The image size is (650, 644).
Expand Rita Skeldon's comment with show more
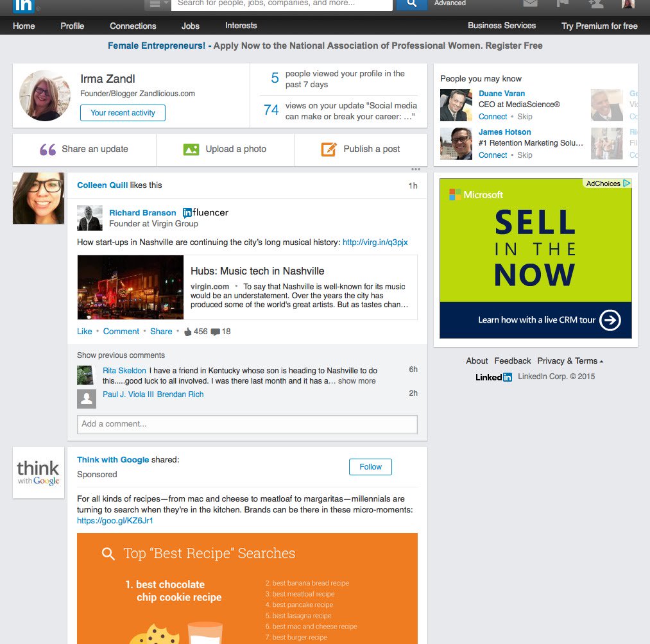(x=357, y=381)
